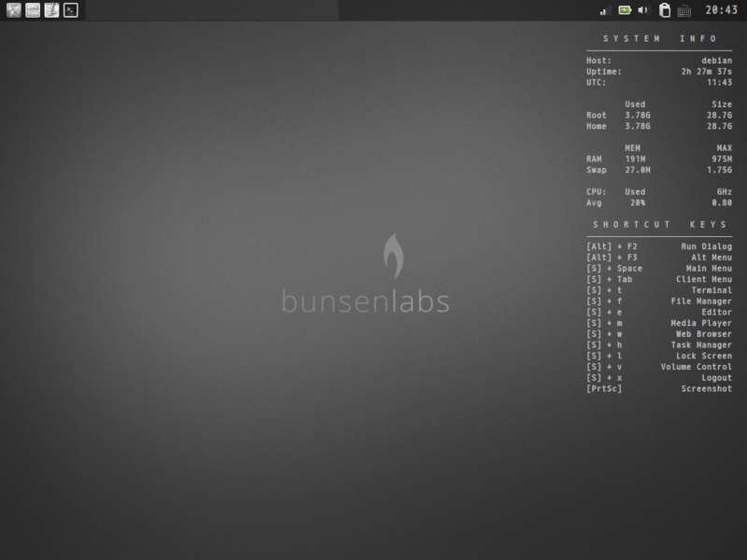Click the 'Volume Control' shortcut label

pos(696,367)
